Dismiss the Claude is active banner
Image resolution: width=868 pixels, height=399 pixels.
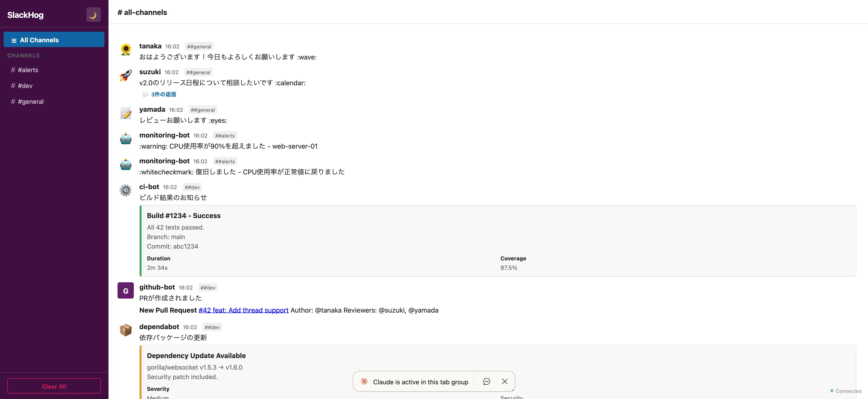click(x=505, y=381)
